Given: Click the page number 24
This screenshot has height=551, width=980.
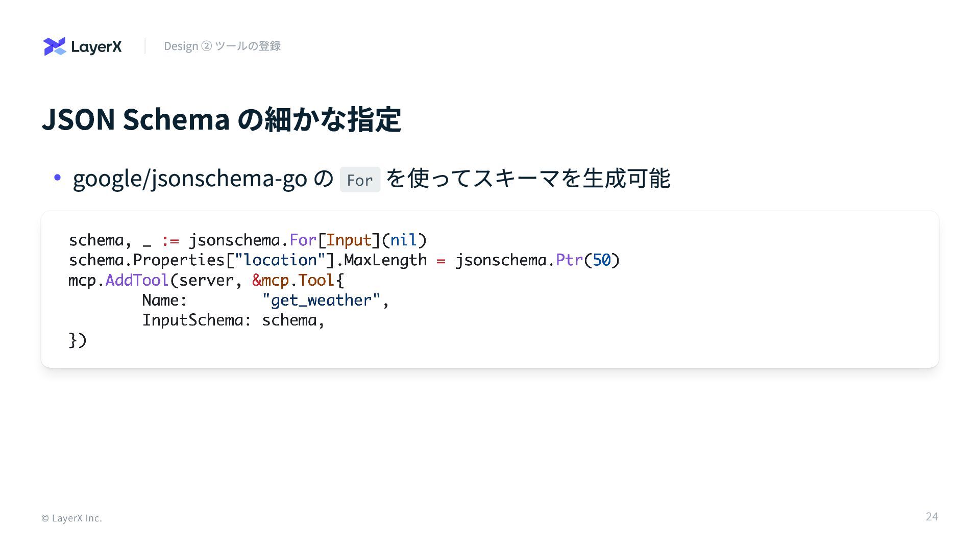Looking at the screenshot, I should coord(932,516).
